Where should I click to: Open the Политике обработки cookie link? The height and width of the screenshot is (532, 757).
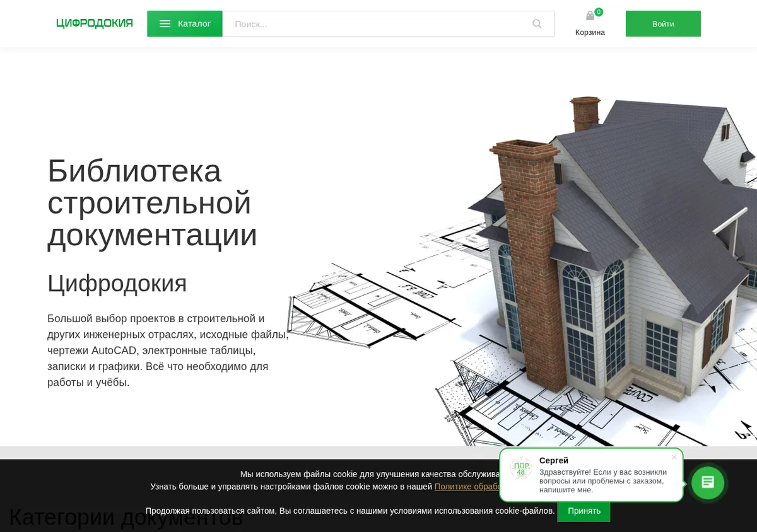click(x=467, y=487)
